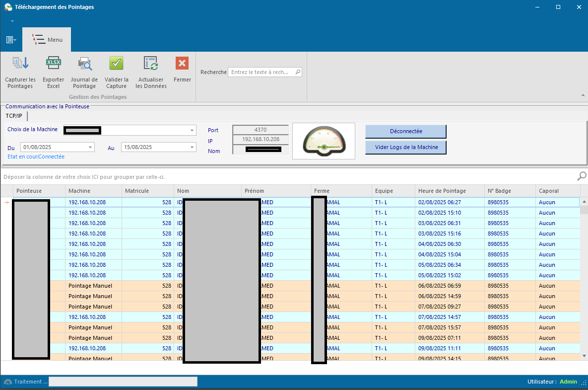Click the quick access toolbar dropdown arrow
The image size is (588, 390).
(x=12, y=21)
